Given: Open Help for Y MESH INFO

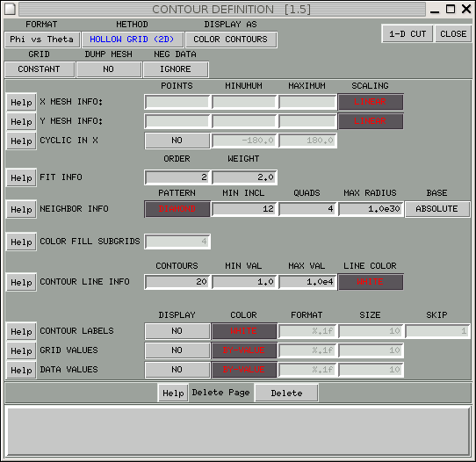Looking at the screenshot, I should pos(22,121).
